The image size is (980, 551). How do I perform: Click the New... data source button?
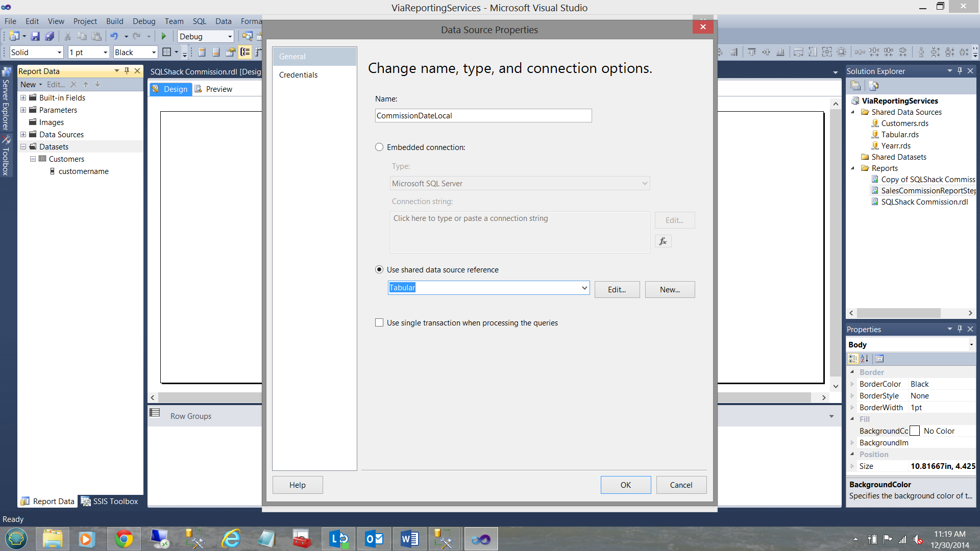(x=670, y=289)
